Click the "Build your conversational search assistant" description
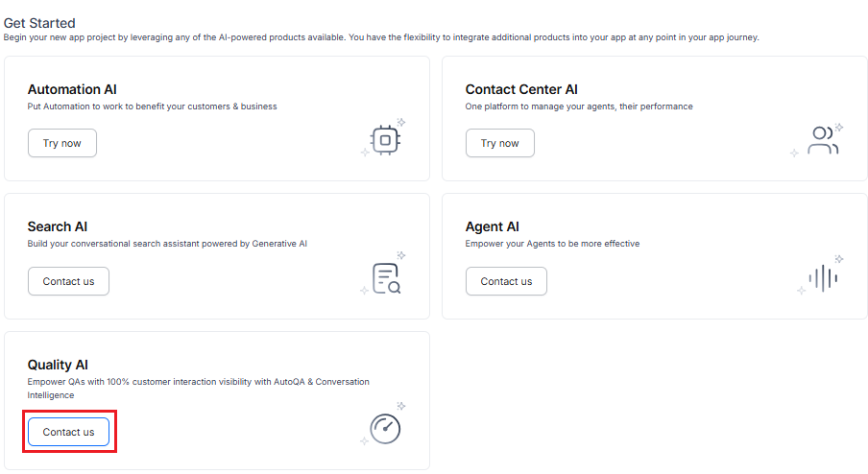The width and height of the screenshot is (868, 474). (167, 244)
